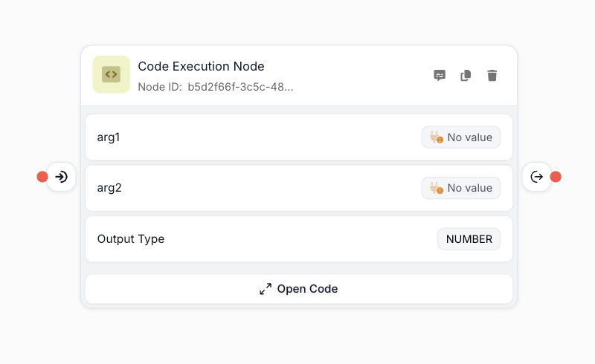Viewport: 595px width, 364px height.
Task: Click the Code Execution Node title
Action: (201, 66)
